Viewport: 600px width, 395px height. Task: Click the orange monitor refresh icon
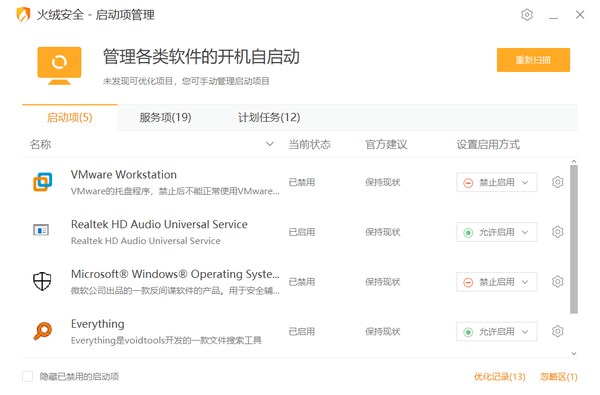pyautogui.click(x=59, y=65)
